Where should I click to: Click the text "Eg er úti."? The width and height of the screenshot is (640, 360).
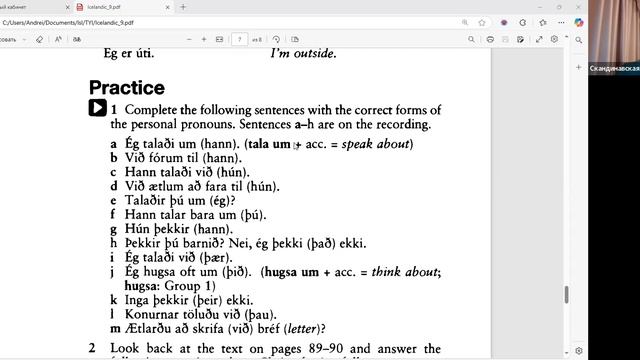(129, 53)
